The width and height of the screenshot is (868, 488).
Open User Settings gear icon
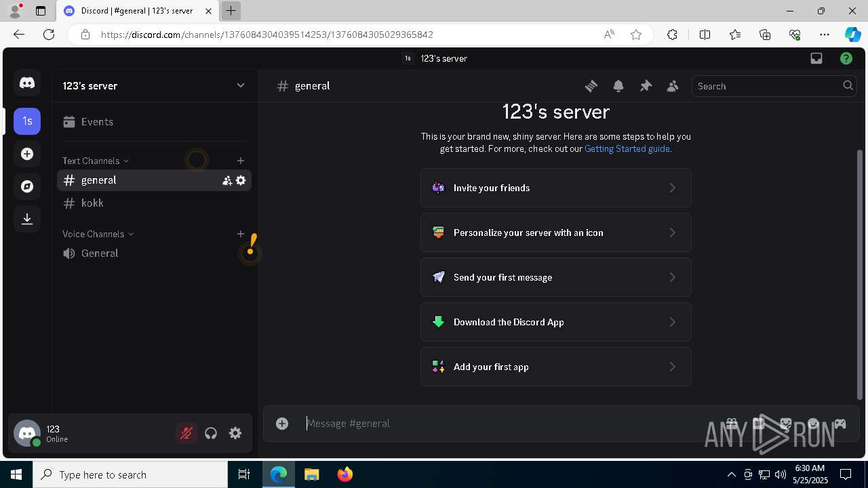click(235, 433)
